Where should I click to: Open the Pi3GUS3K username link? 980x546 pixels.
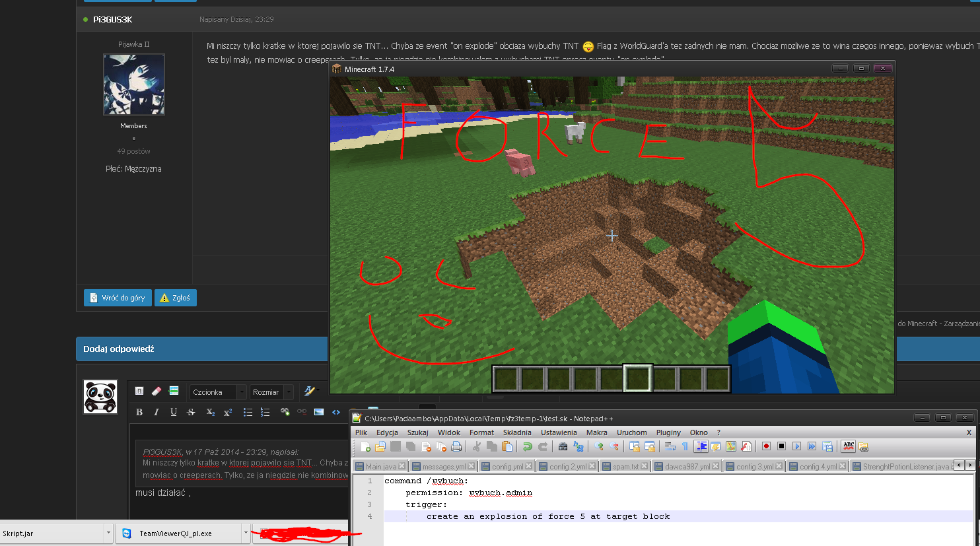(x=112, y=20)
